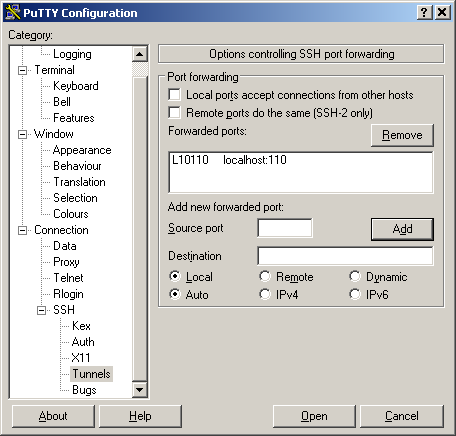
Task: Collapse the Window tree node
Action: point(22,134)
